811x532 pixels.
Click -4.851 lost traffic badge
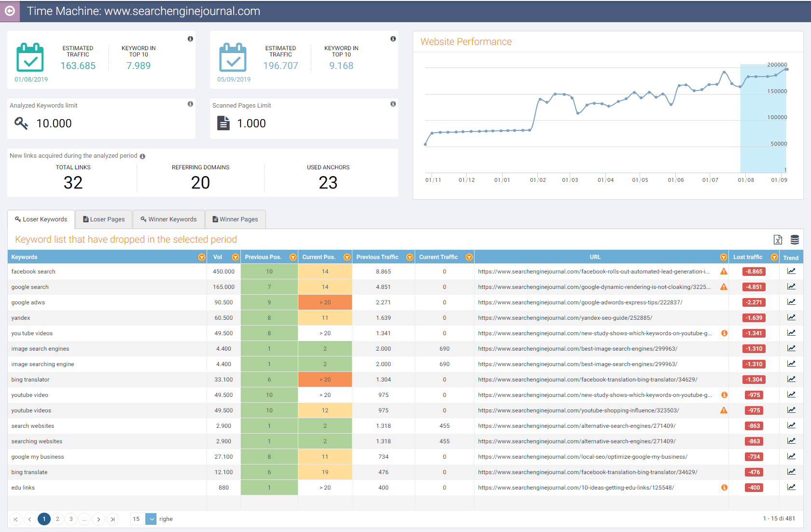point(754,287)
